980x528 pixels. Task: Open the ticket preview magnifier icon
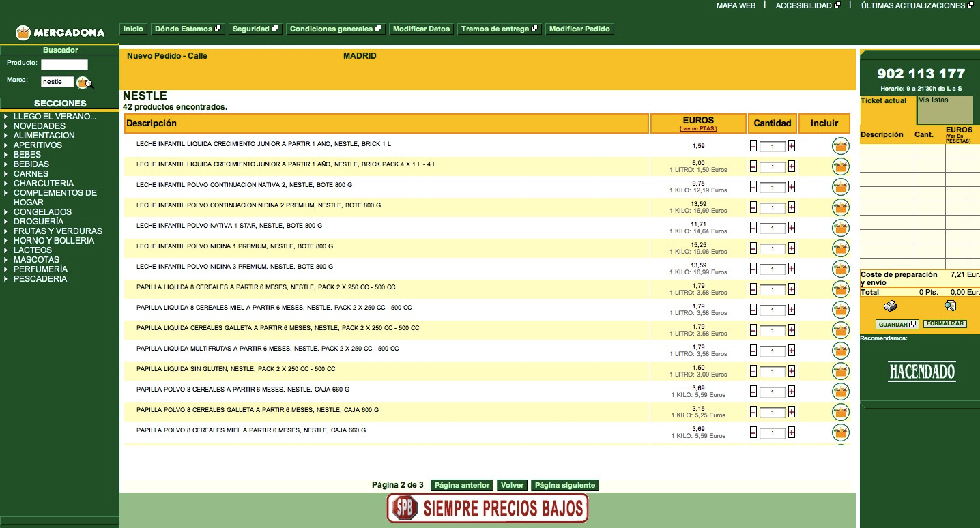(x=950, y=306)
